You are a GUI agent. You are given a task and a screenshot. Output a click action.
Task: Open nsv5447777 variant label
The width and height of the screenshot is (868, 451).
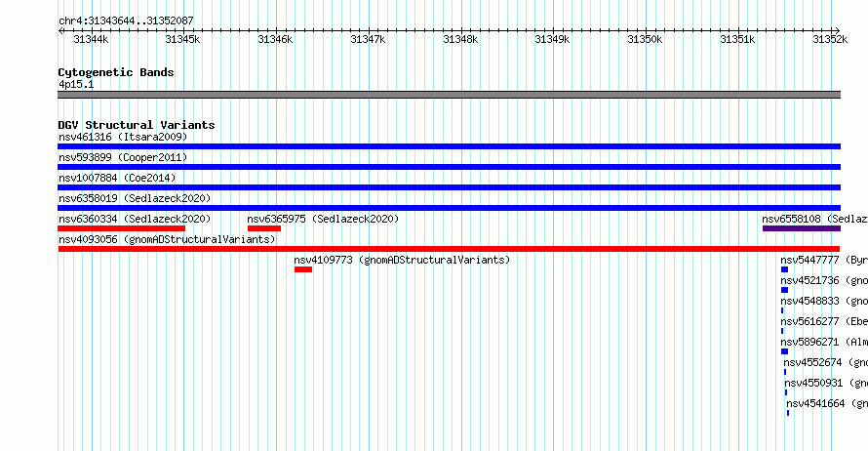(824, 260)
